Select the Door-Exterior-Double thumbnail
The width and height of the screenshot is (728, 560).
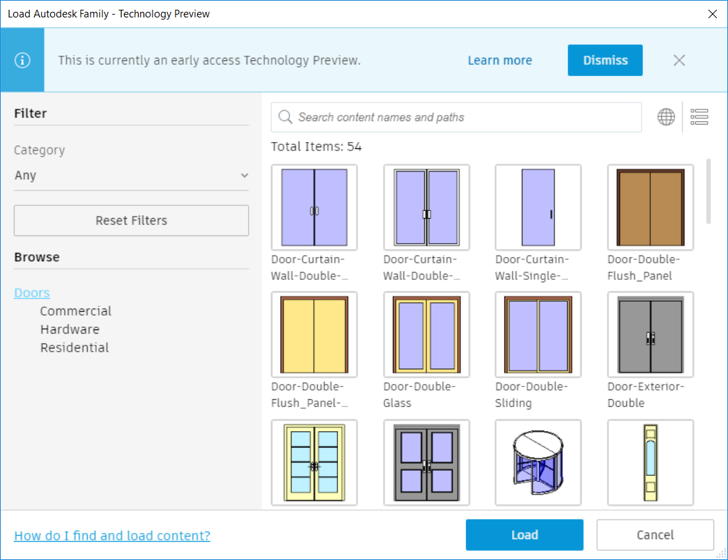[x=650, y=334]
